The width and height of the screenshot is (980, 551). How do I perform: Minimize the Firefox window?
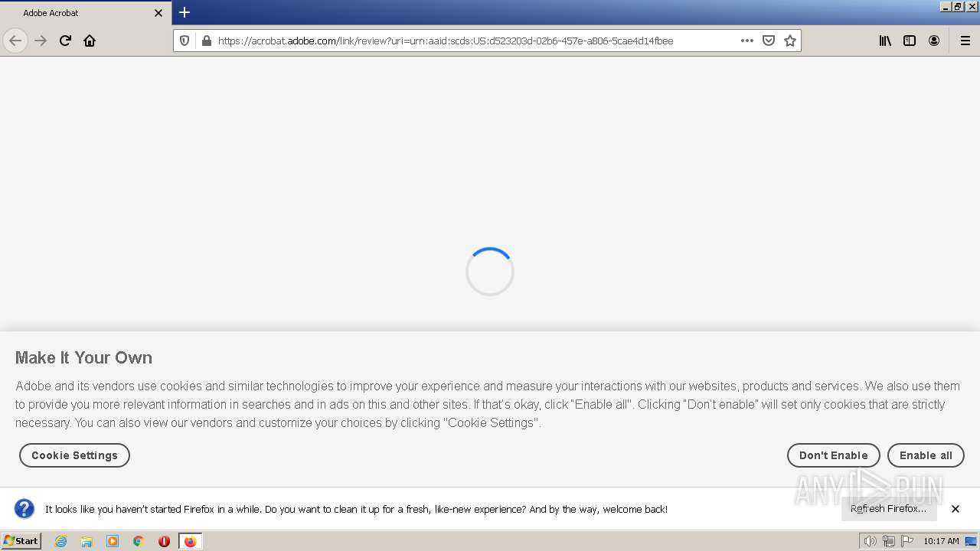click(946, 6)
